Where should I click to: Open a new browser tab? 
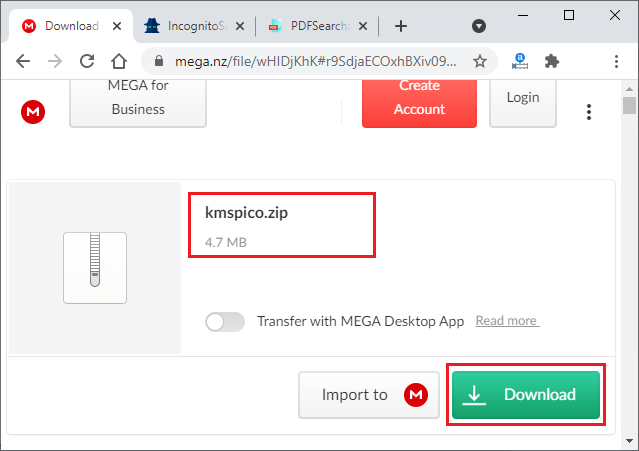point(401,26)
